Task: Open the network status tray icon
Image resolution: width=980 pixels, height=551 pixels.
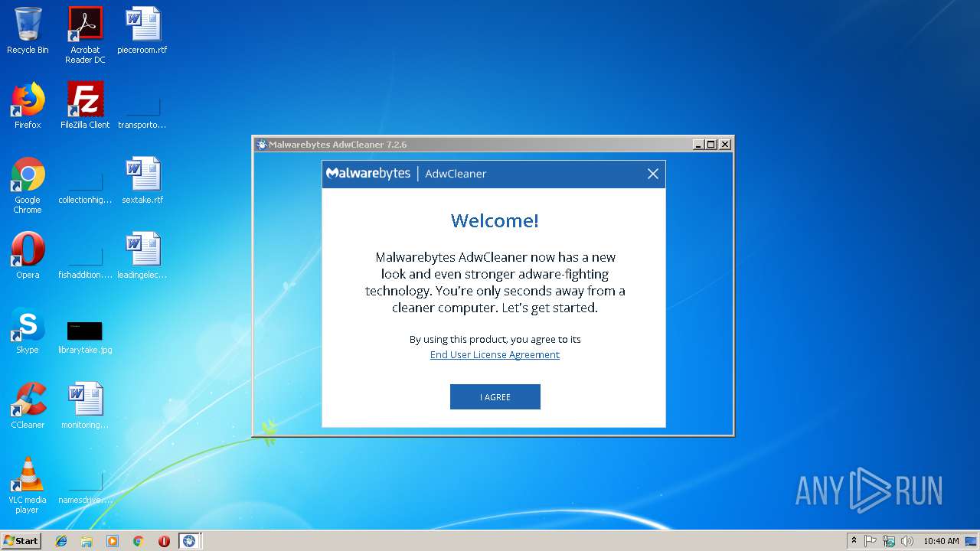Action: click(x=889, y=540)
